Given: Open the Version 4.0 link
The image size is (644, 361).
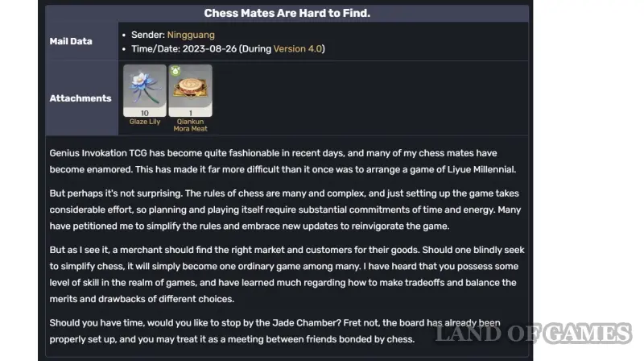Looking at the screenshot, I should point(297,49).
